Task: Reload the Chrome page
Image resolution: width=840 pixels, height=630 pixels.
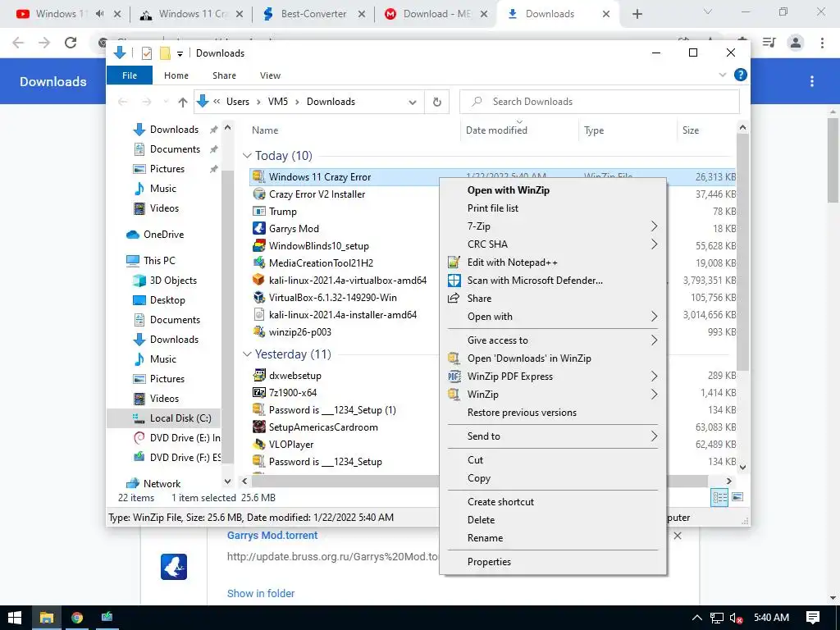Action: pyautogui.click(x=71, y=43)
